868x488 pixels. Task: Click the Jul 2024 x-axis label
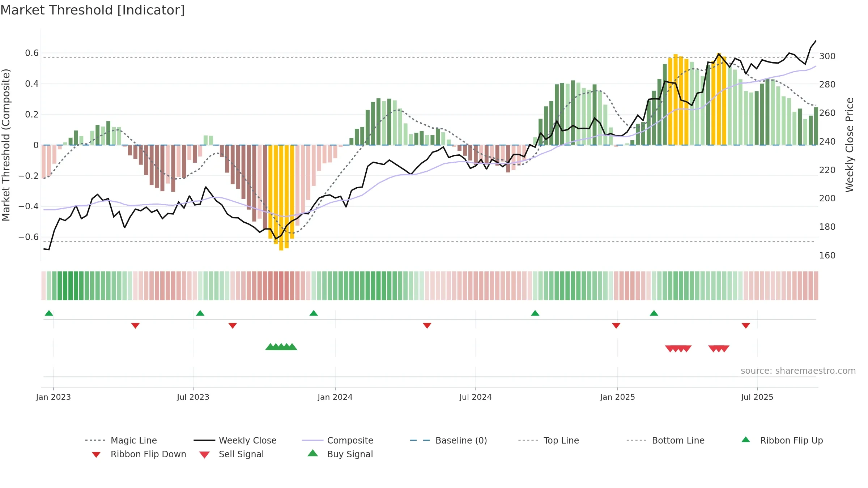click(475, 397)
